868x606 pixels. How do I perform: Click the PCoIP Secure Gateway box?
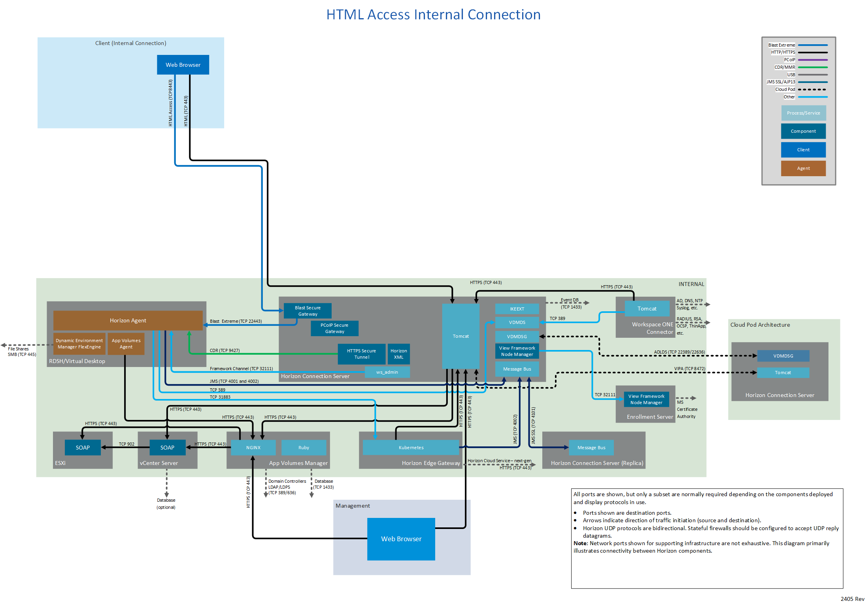tap(334, 328)
